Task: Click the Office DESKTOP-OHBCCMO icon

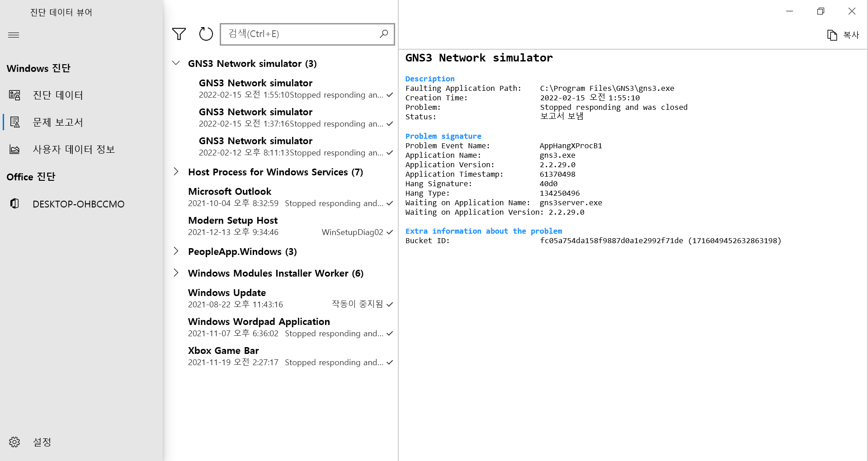Action: 14,203
